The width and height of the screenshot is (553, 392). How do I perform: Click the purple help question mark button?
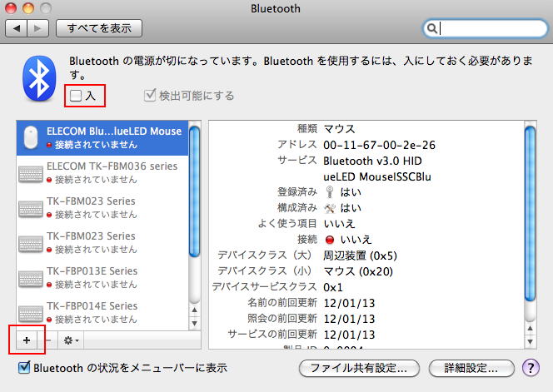pyautogui.click(x=531, y=368)
